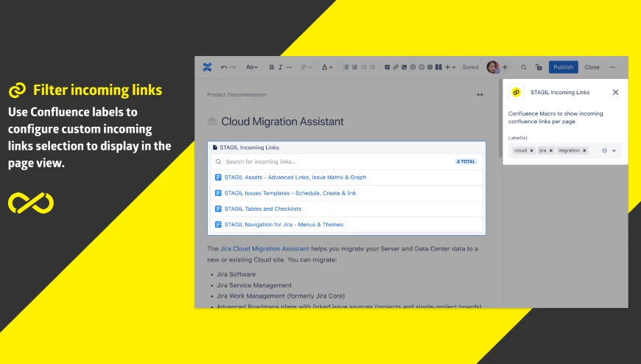Open the editor more actions menu
This screenshot has width=641, height=364.
click(612, 67)
